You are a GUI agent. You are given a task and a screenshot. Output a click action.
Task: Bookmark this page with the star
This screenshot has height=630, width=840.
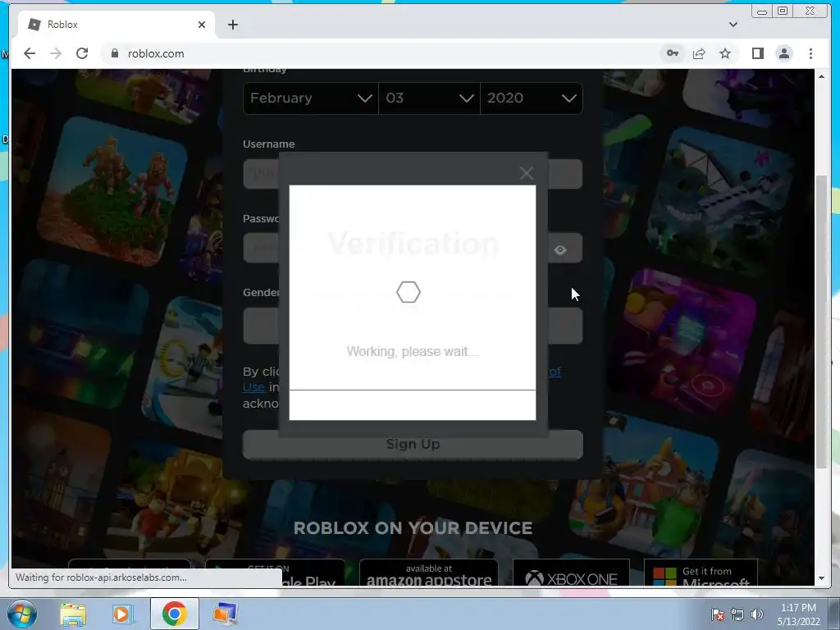click(x=725, y=53)
